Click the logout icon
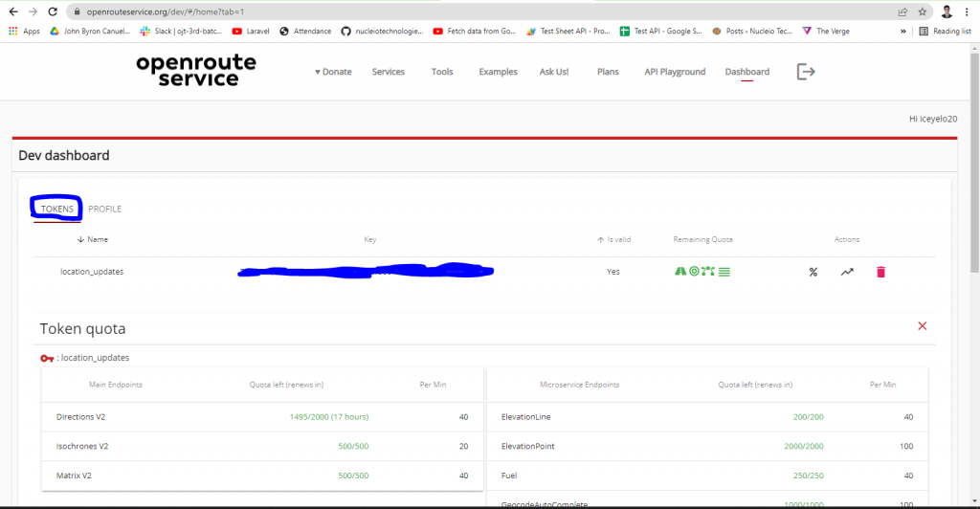Screen dimensions: 980x509 (x=806, y=72)
